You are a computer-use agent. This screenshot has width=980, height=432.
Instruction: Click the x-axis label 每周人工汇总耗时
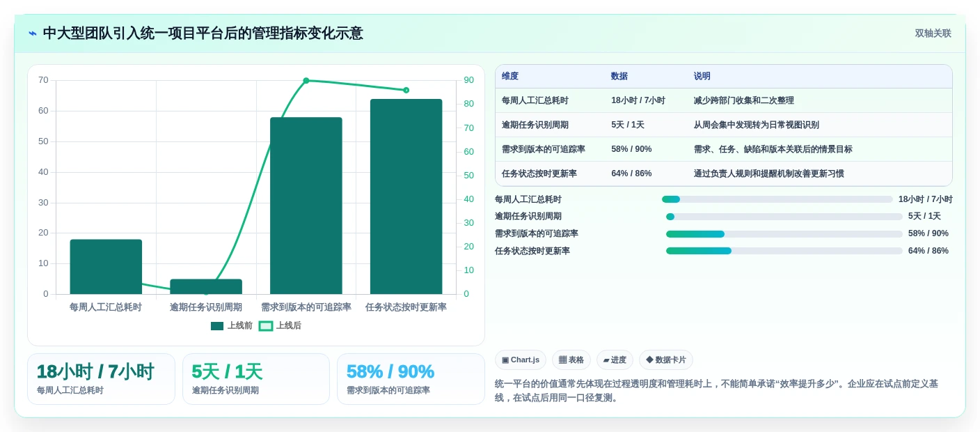[x=106, y=307]
